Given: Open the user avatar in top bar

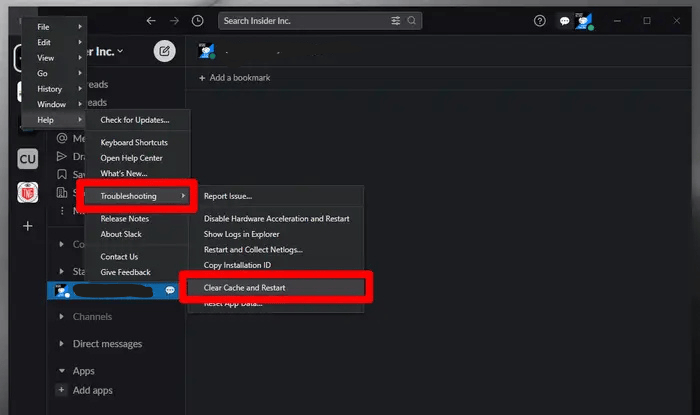Looking at the screenshot, I should (584, 21).
